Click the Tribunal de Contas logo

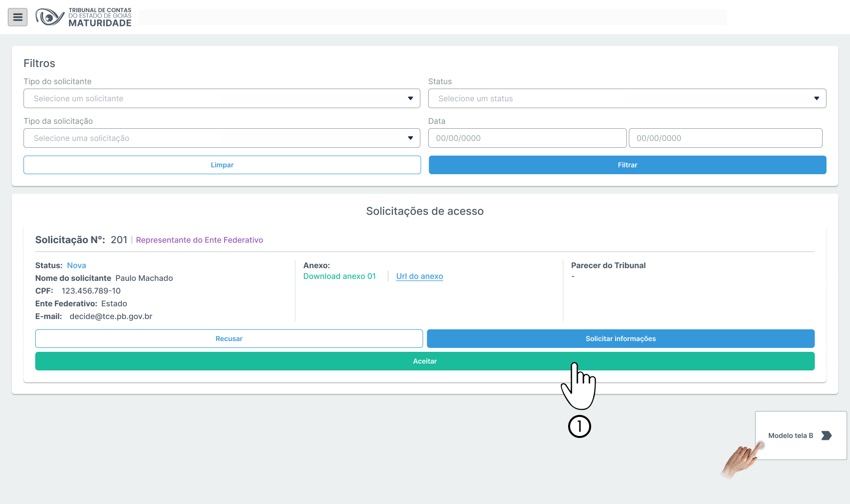click(x=84, y=17)
